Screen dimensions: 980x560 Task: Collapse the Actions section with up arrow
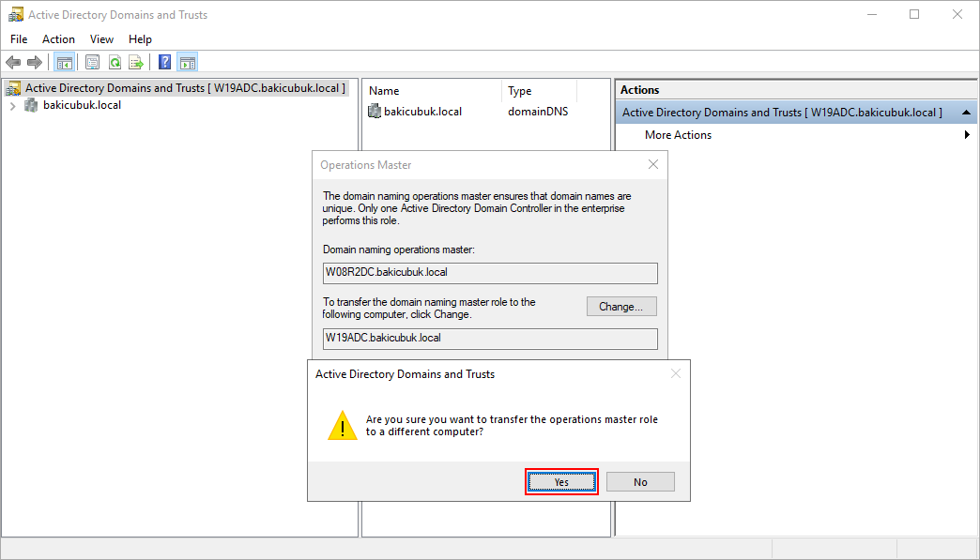(966, 113)
